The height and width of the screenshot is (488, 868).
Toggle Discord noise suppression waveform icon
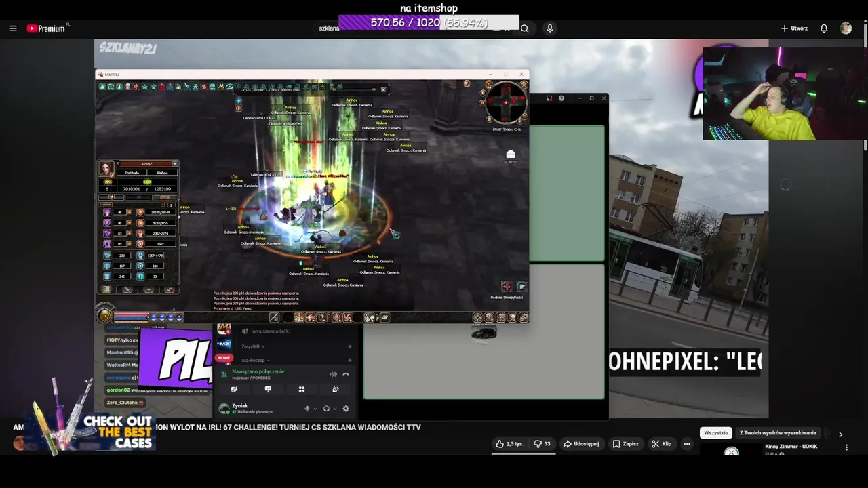coord(333,374)
